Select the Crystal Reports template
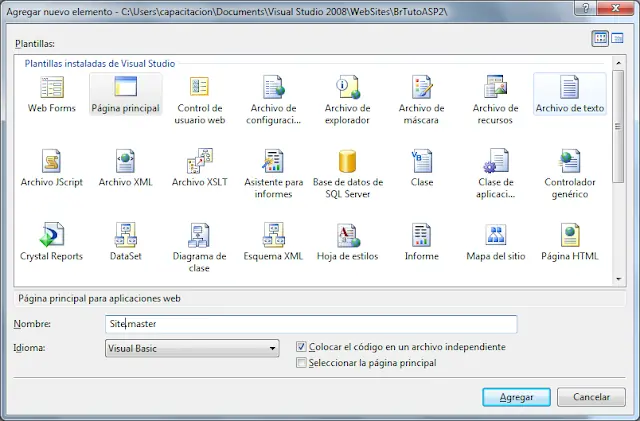640x421 pixels. point(52,242)
